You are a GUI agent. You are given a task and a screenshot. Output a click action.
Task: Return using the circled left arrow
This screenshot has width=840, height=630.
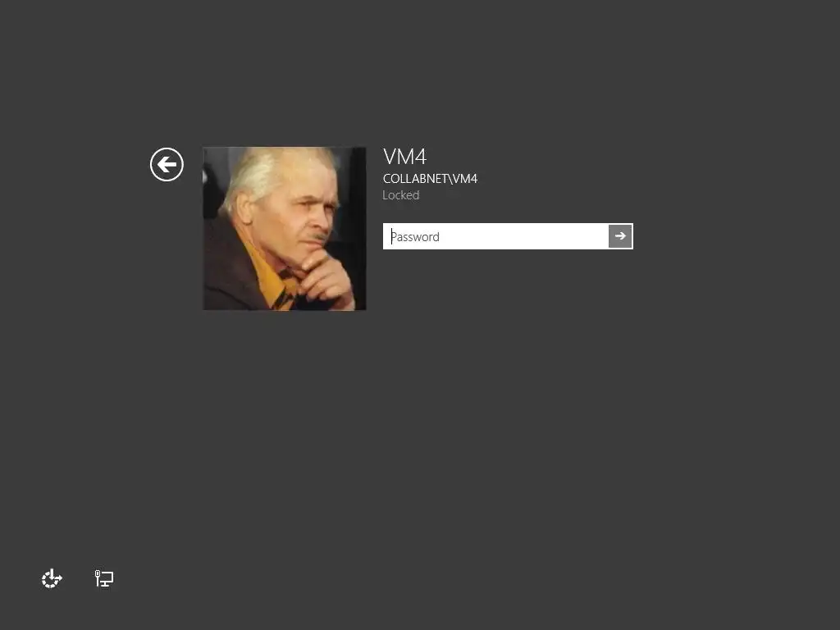pos(167,164)
